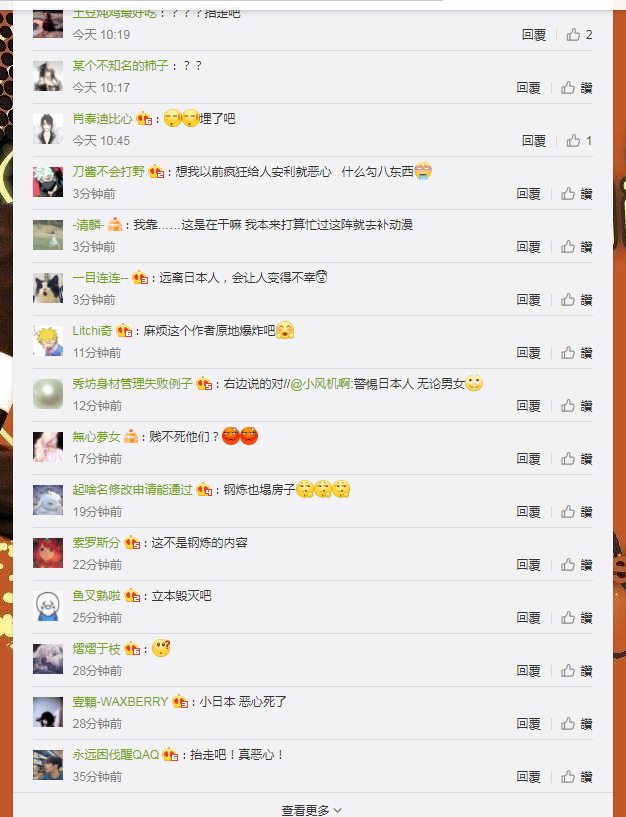
Task: Reply to -清麟-'s comment
Action: click(x=528, y=247)
